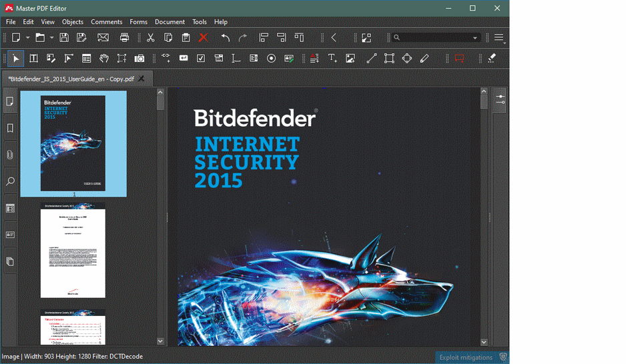Open the search field dropdown arrow
Image resolution: width=626 pixels, height=364 pixels.
pyautogui.click(x=475, y=38)
